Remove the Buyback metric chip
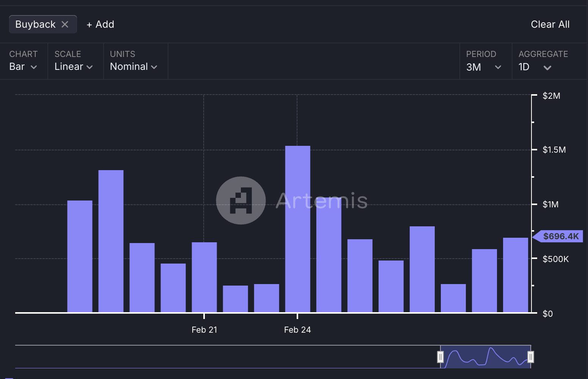 (x=65, y=24)
